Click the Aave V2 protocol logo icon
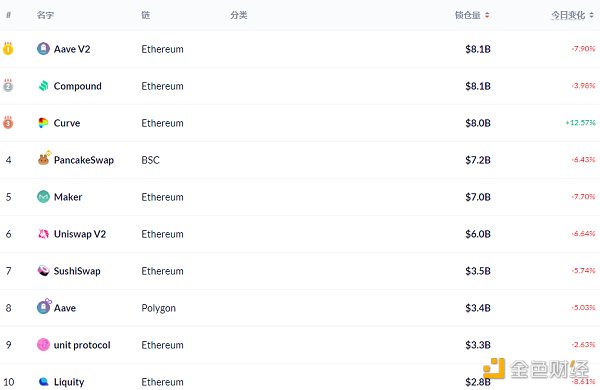 pyautogui.click(x=43, y=49)
